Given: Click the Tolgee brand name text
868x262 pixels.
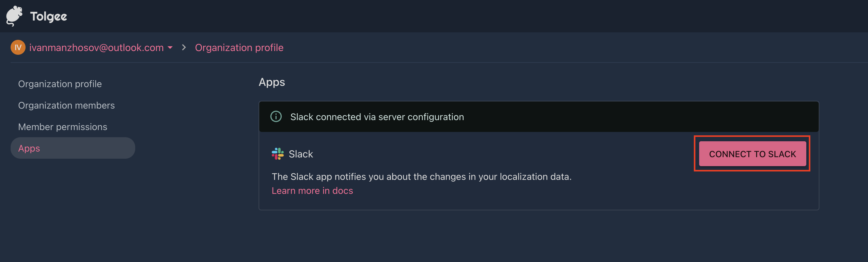Looking at the screenshot, I should click(x=49, y=16).
